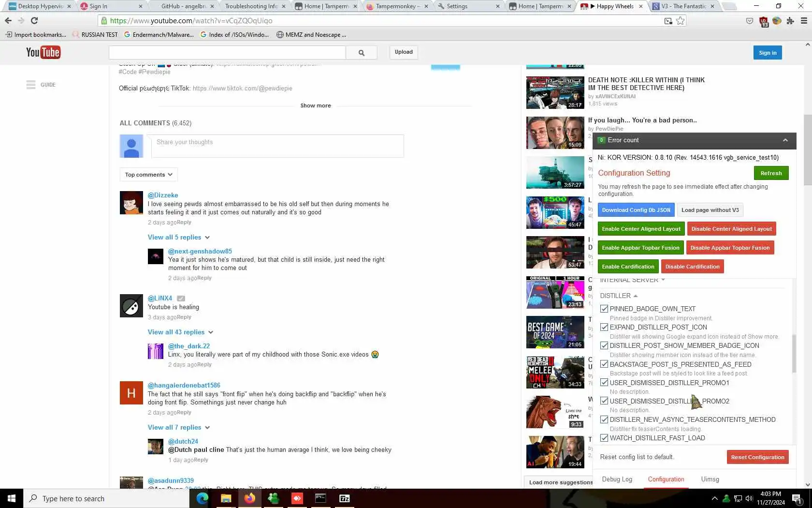Show hidden system tray icons chevron
The height and width of the screenshot is (508, 812).
point(714,498)
